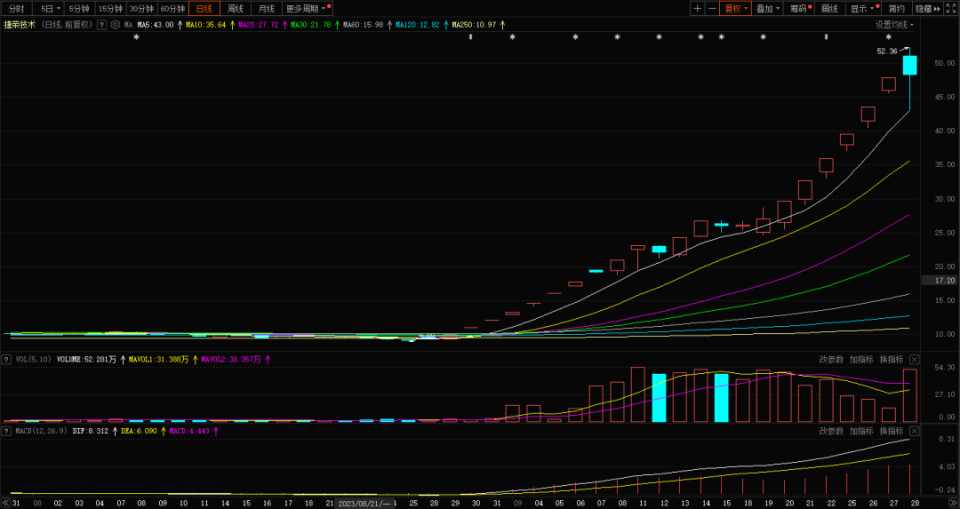Switch to 15分钟 period
The width and height of the screenshot is (960, 509).
tap(110, 9)
